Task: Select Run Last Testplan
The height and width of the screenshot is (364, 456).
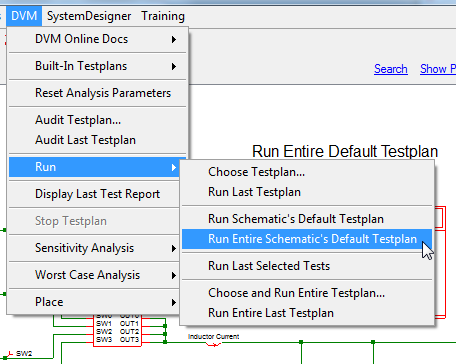Action: 307,192
